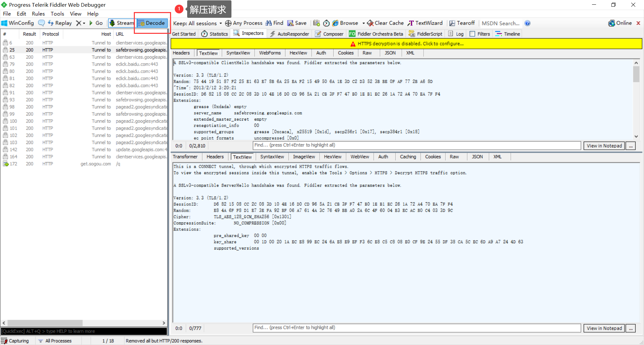644x345 pixels.
Task: Select request HexView tab
Action: pos(298,53)
